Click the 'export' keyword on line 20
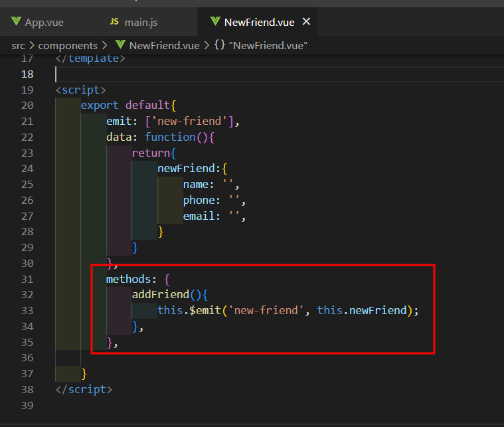The height and width of the screenshot is (427, 504). [x=100, y=106]
